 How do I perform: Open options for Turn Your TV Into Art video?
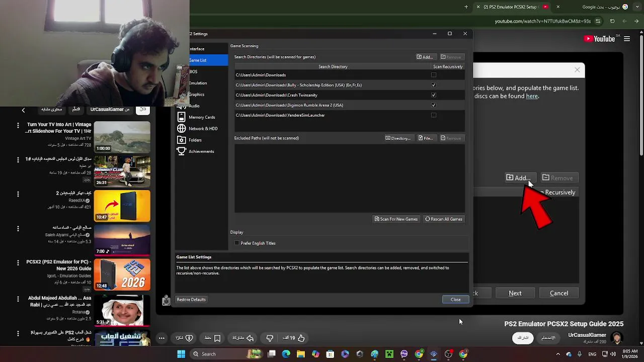click(18, 125)
